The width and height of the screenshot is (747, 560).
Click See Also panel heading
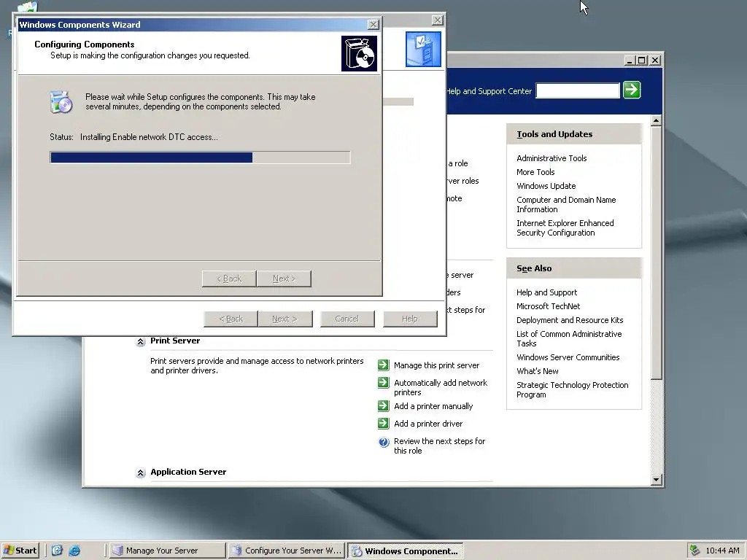(534, 268)
